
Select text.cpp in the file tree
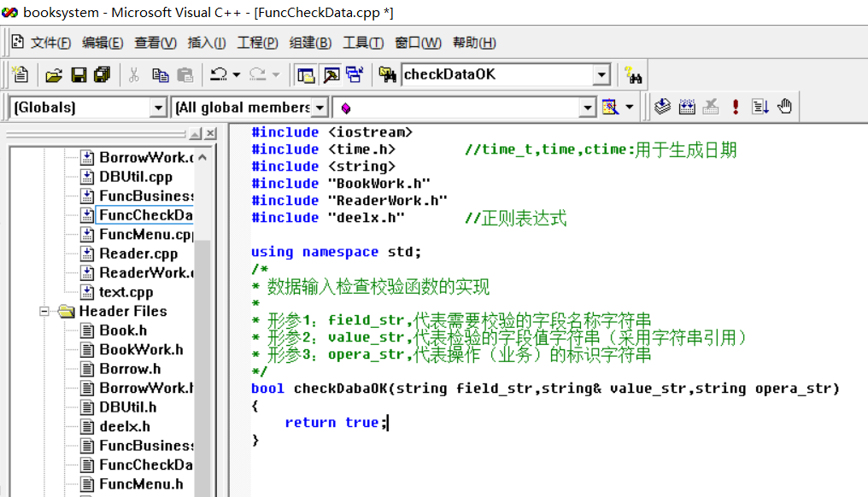pyautogui.click(x=126, y=292)
